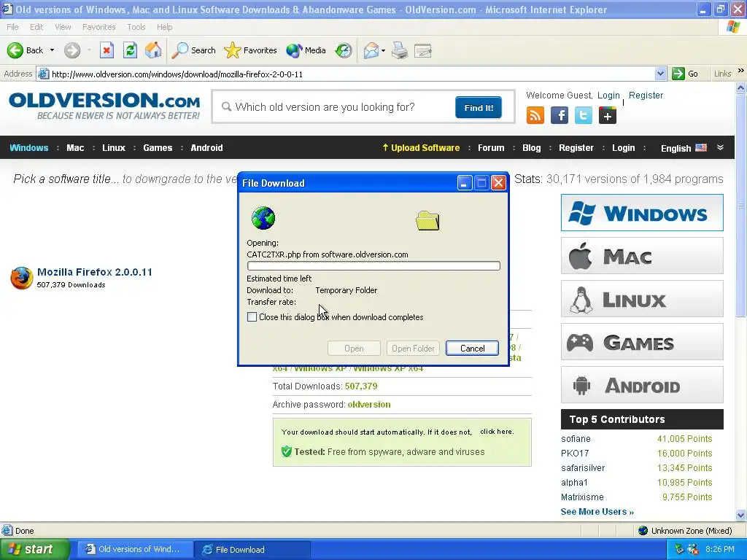Switch to File Download taskbar item
747x560 pixels.
[252, 550]
